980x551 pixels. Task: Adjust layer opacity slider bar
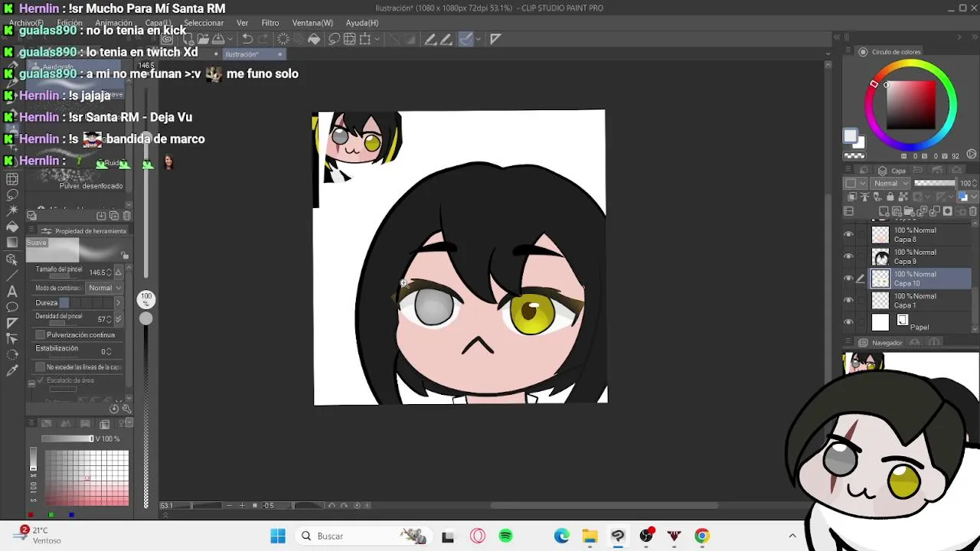pos(935,184)
